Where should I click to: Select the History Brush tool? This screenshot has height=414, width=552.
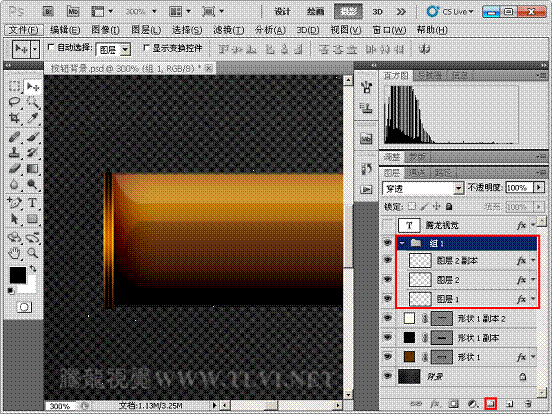click(33, 152)
